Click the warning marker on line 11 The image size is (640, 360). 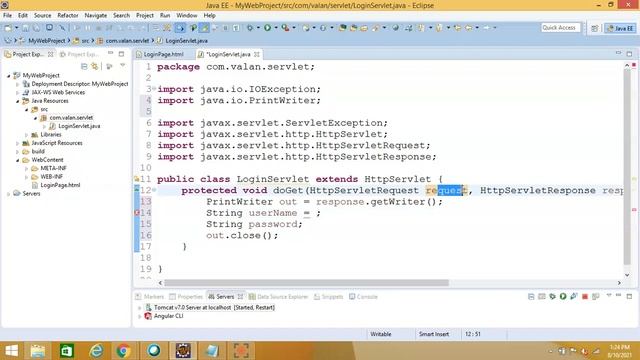click(137, 179)
